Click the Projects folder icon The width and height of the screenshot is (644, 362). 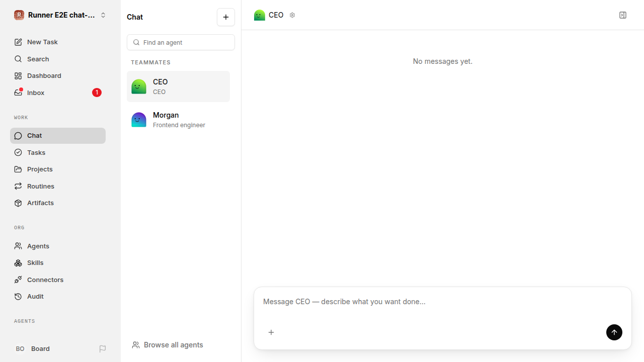[x=18, y=169]
